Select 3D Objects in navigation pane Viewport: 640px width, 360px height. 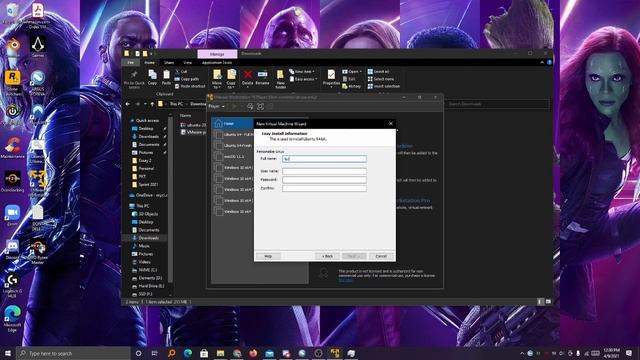tap(144, 214)
